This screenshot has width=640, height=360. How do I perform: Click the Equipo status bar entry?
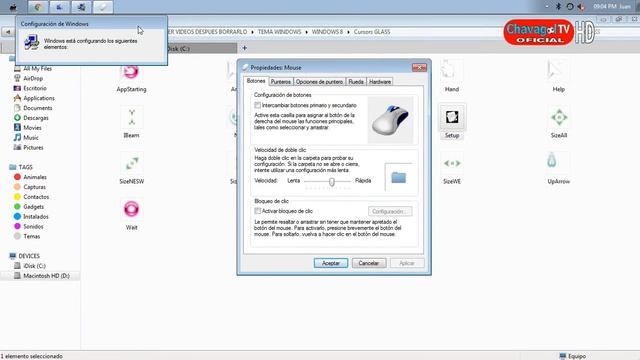(x=572, y=356)
